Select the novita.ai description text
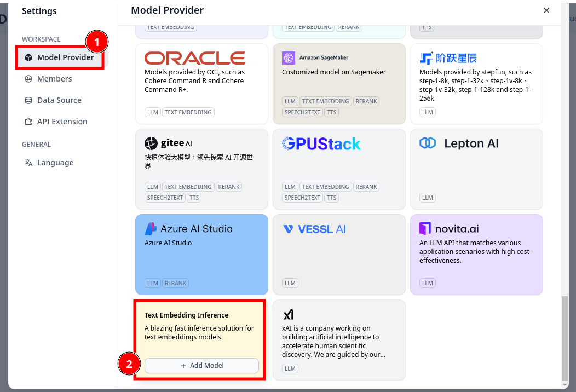The image size is (576, 392). point(475,252)
